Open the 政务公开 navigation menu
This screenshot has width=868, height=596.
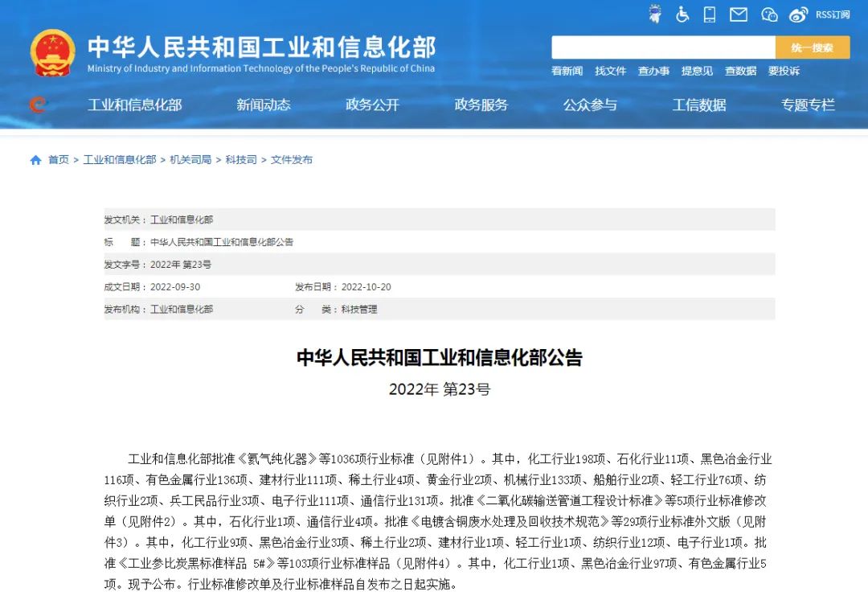[373, 105]
